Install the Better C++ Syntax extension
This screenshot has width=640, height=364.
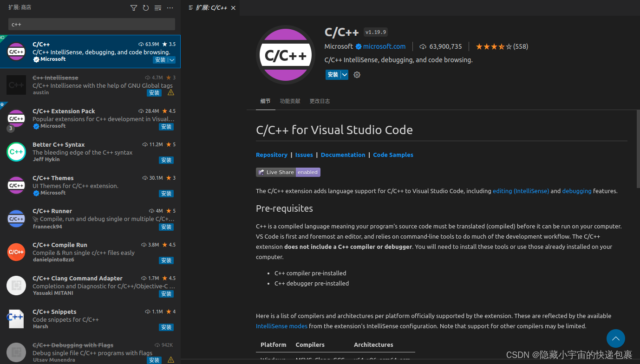[166, 160]
